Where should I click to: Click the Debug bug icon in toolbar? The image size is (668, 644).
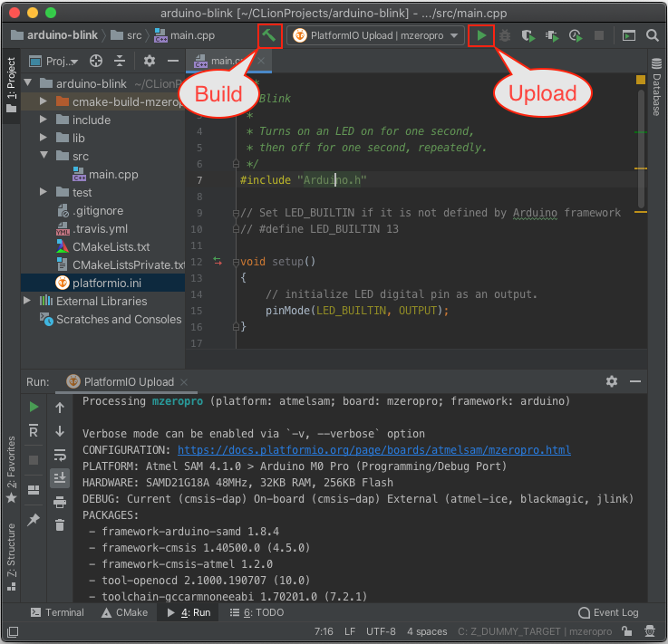tap(505, 35)
